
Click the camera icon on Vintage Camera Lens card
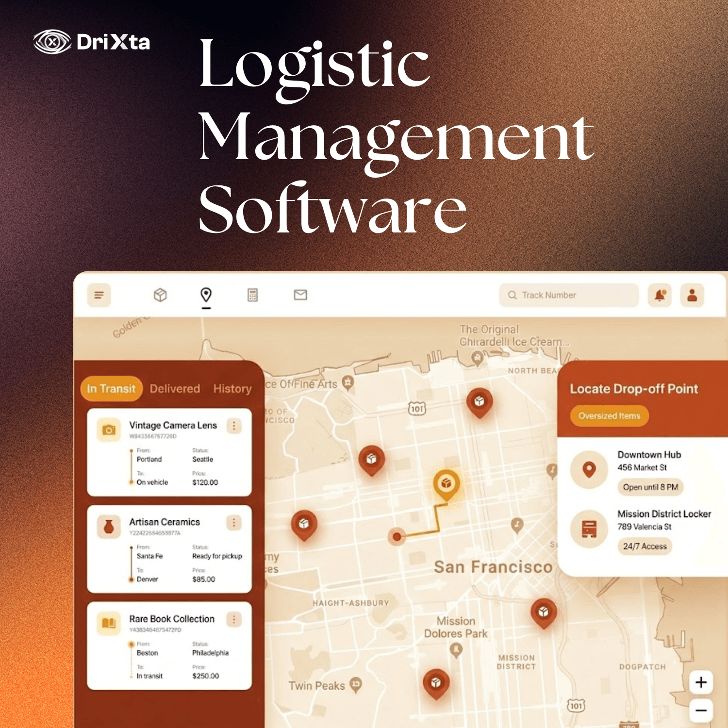pos(109,430)
